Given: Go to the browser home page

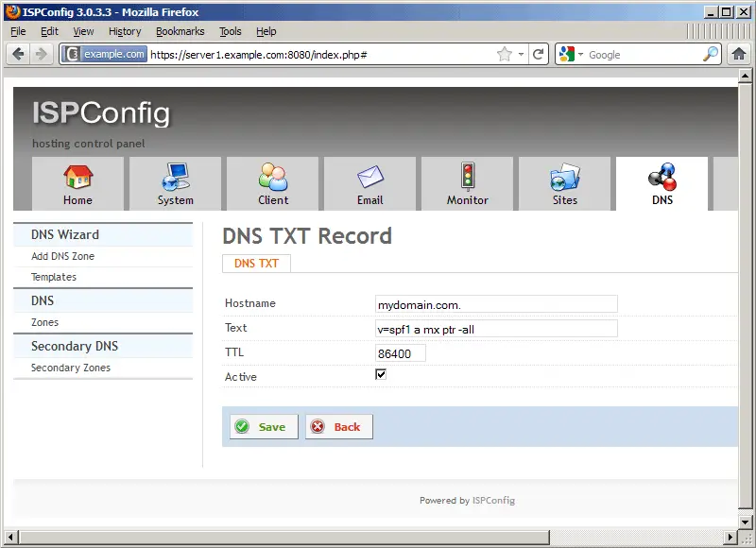Looking at the screenshot, I should (739, 54).
